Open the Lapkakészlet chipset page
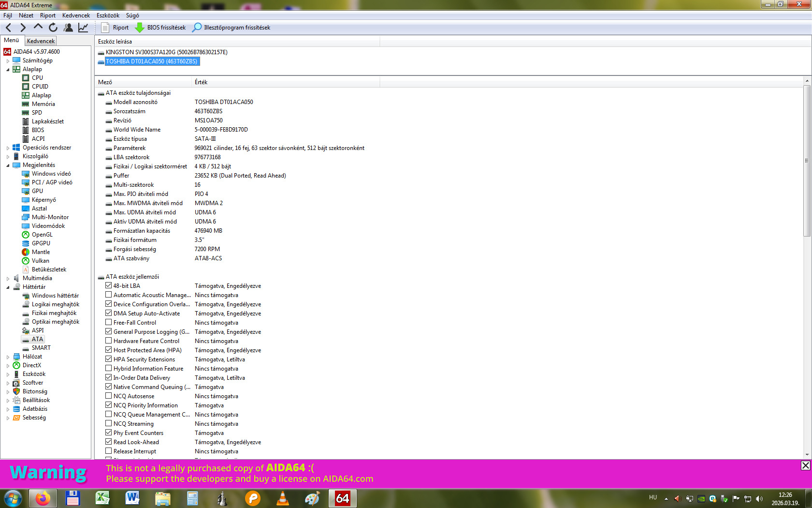 tap(47, 121)
